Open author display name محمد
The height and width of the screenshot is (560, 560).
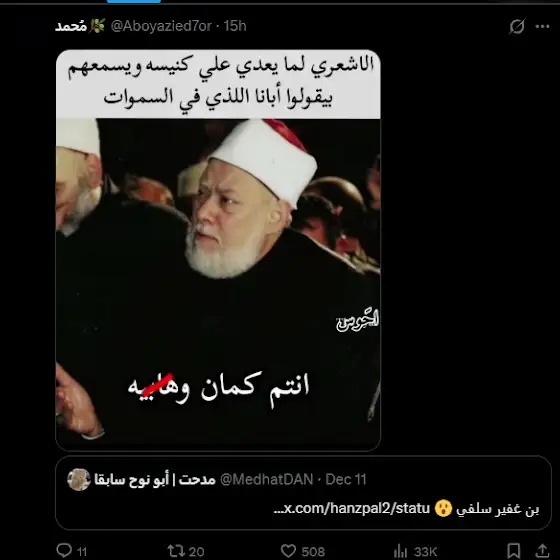[71, 26]
